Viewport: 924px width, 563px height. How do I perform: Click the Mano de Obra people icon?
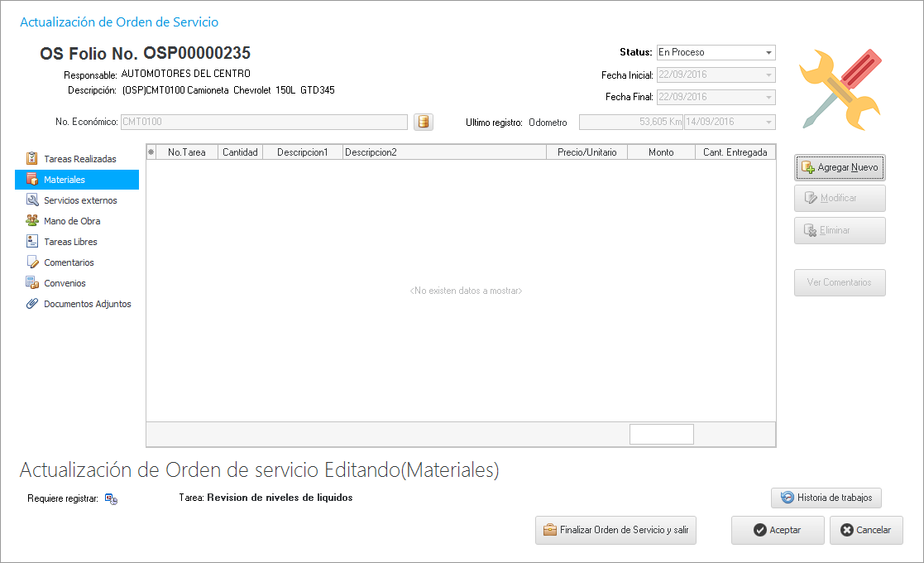(32, 221)
